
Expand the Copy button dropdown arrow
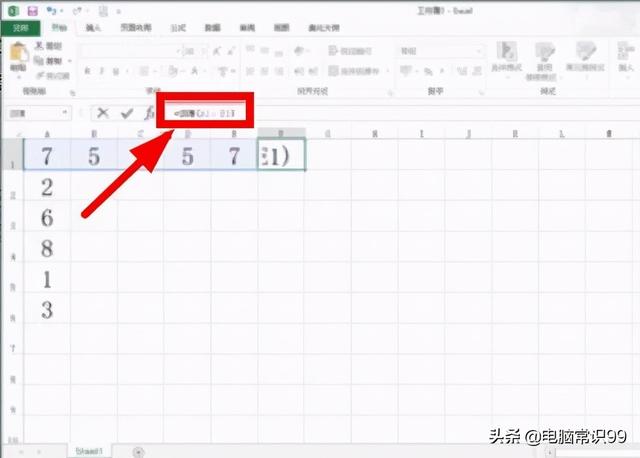click(70, 61)
